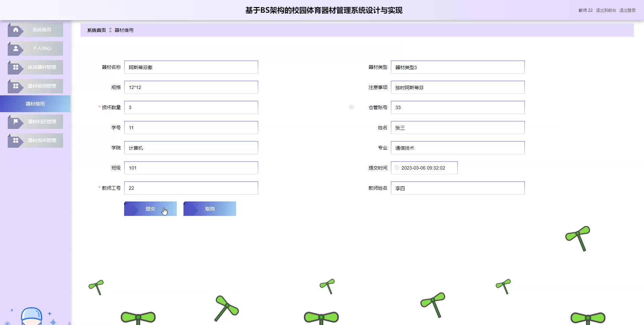Image resolution: width=644 pixels, height=325 pixels.
Task: Click into the 教师姓名 field showing 李四
Action: [x=458, y=188]
